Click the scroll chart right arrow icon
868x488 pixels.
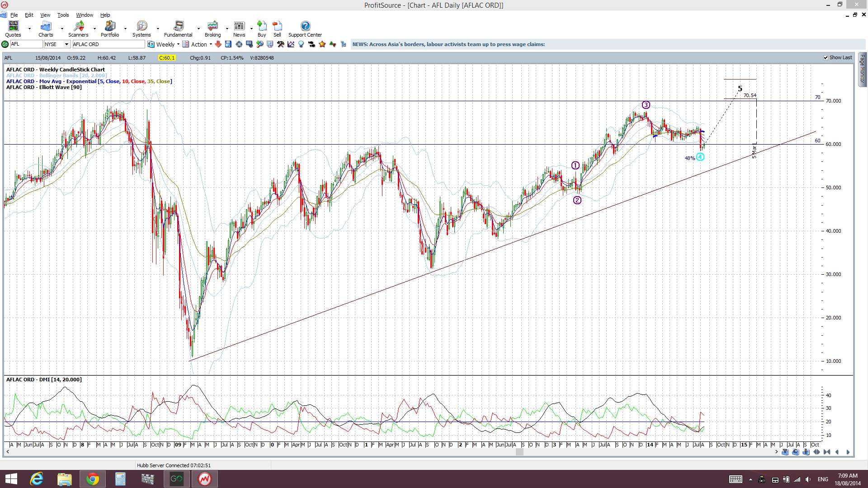coord(848,452)
